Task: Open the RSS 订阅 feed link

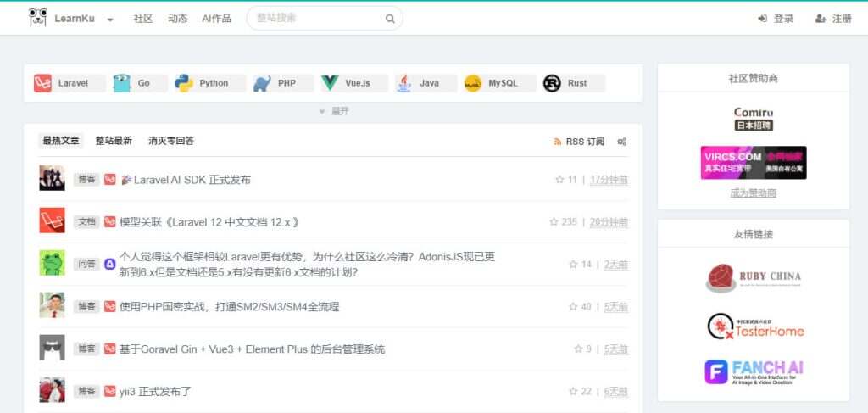Action: point(579,142)
